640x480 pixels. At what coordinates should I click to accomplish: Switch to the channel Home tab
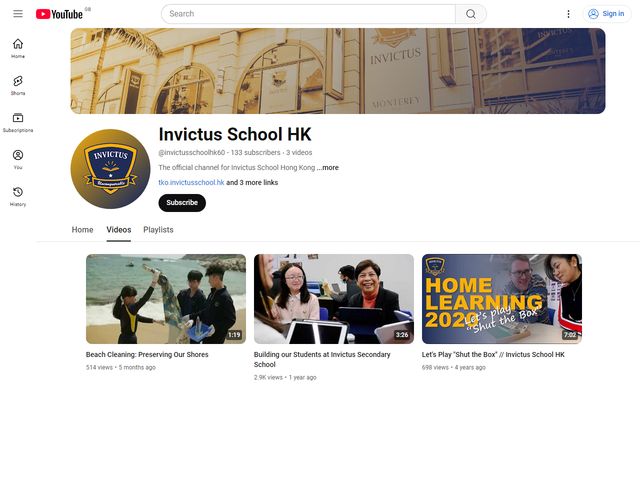(82, 230)
